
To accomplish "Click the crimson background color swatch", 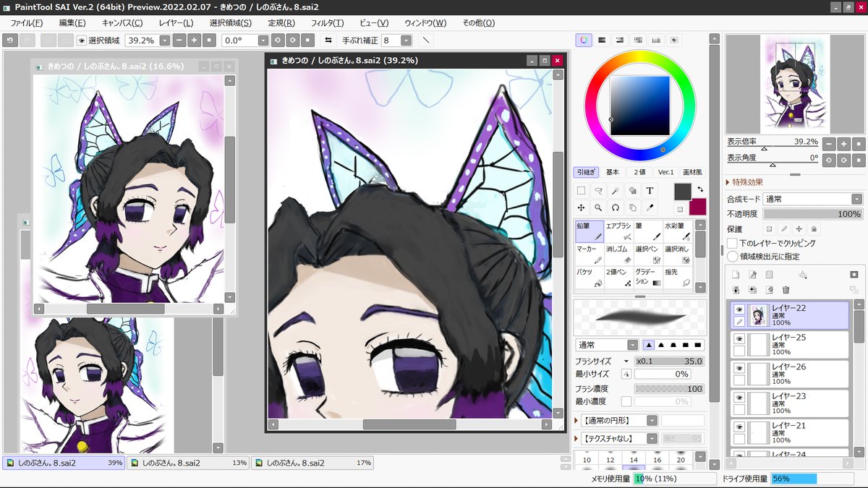I will (697, 207).
